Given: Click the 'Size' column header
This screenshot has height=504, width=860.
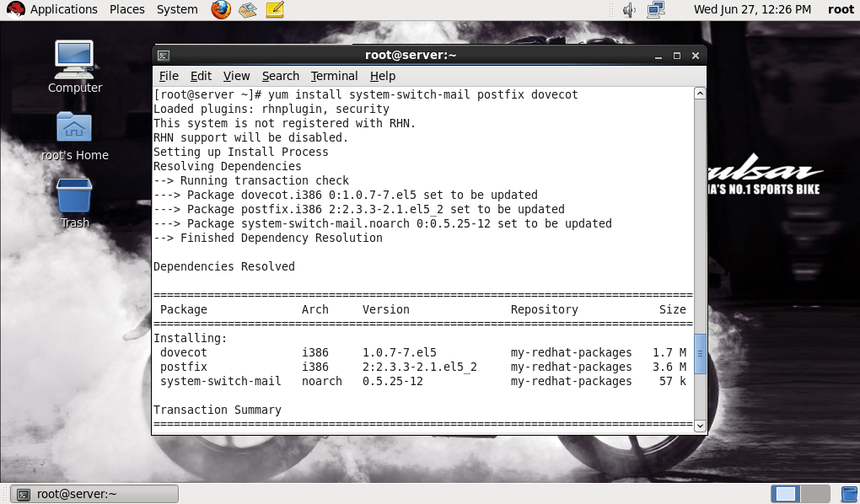Looking at the screenshot, I should 673,309.
